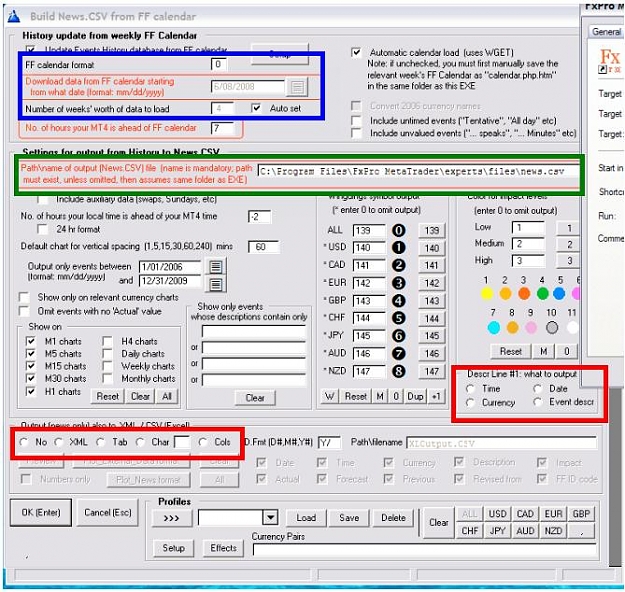Select Currency radio for Descr Line
The width and height of the screenshot is (625, 592).
tap(470, 403)
